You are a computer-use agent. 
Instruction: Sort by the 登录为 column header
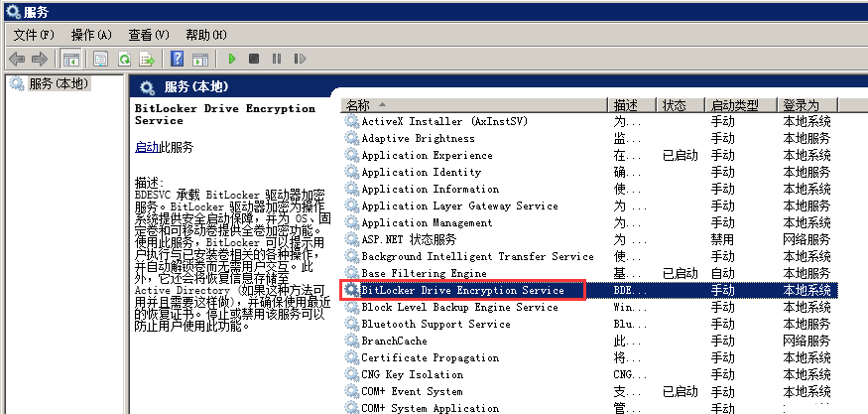[807, 105]
